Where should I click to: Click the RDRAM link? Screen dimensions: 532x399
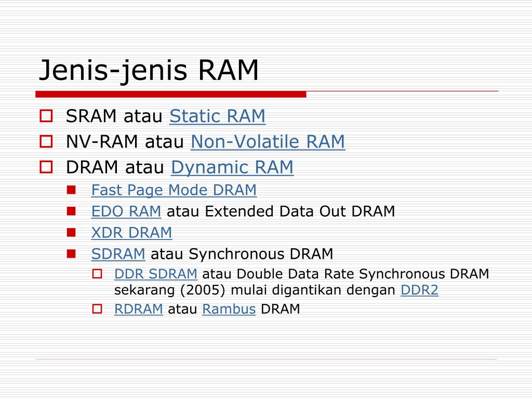click(x=138, y=309)
